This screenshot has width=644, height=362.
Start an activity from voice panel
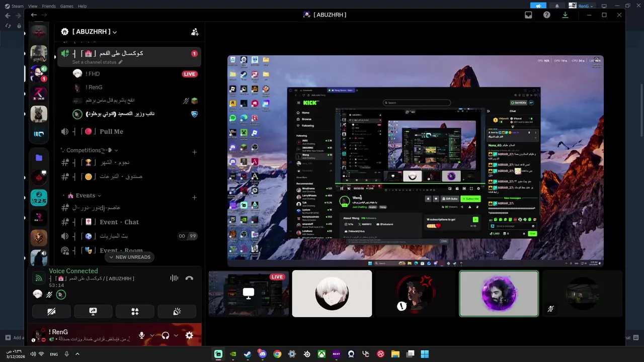[135, 312]
